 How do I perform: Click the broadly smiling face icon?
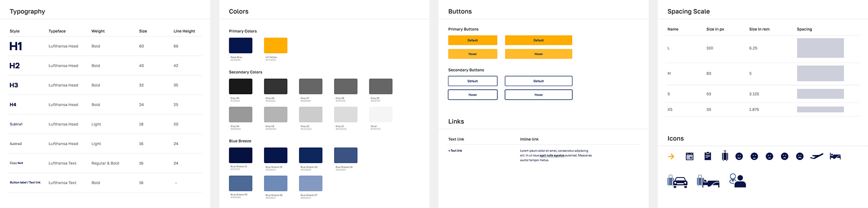pyautogui.click(x=739, y=156)
